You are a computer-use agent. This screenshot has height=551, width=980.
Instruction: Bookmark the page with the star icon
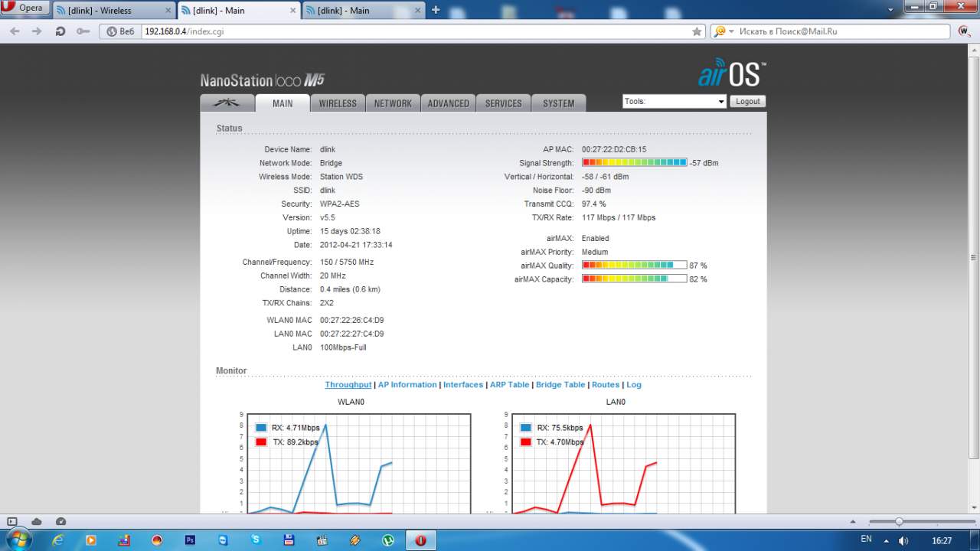[x=697, y=31]
